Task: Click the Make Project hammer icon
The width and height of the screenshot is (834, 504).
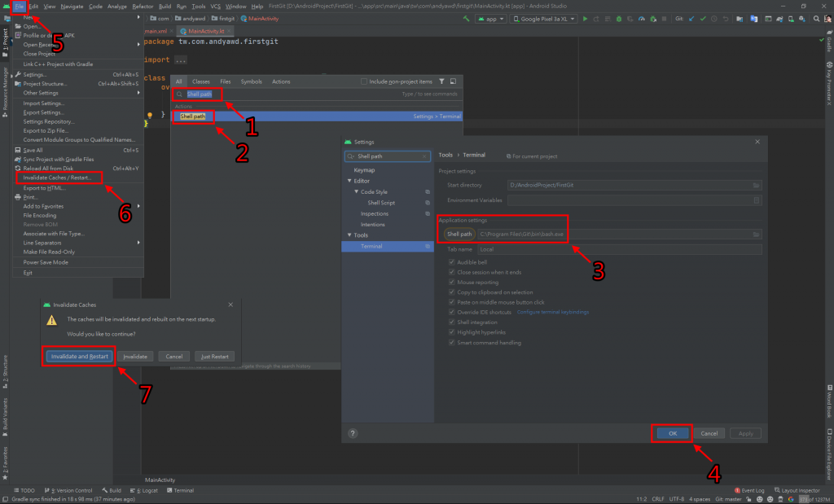Action: click(x=467, y=19)
